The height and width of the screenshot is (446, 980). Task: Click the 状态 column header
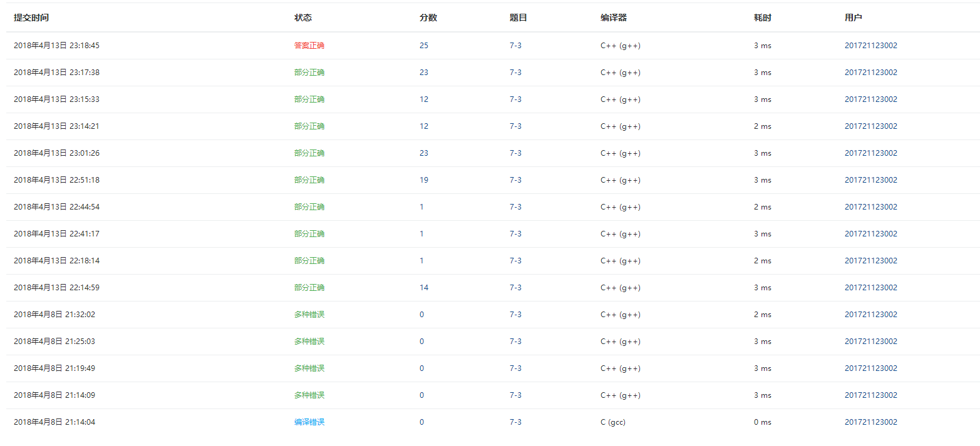pos(303,18)
